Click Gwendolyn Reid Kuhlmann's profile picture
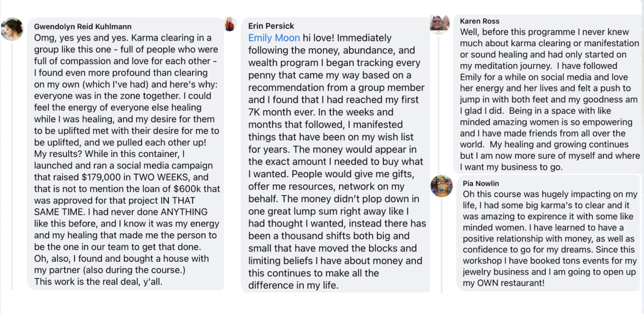Image resolution: width=644 pixels, height=314 pixels. 12,30
